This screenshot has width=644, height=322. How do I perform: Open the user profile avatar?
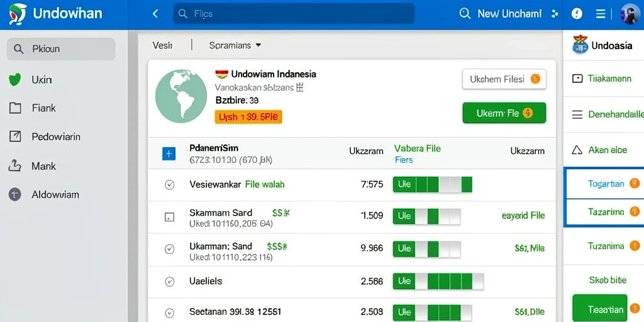pyautogui.click(x=629, y=14)
